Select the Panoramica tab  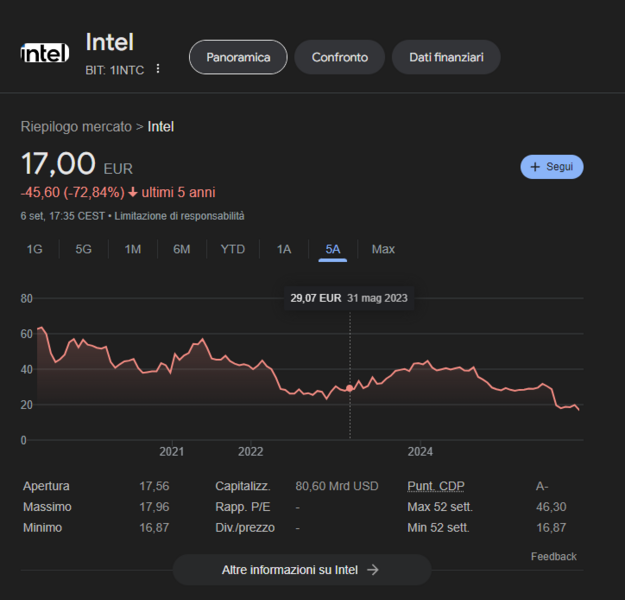[238, 58]
